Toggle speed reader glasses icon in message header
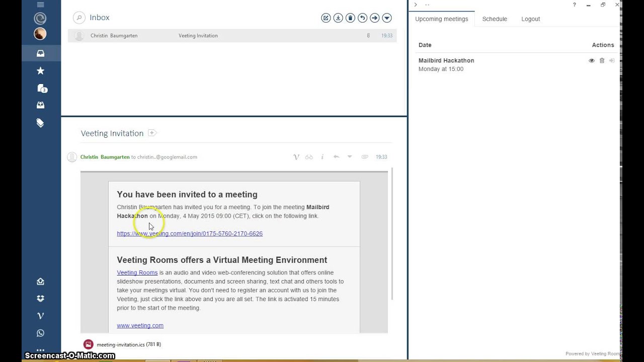Viewport: 644px width, 362px height. point(309,157)
